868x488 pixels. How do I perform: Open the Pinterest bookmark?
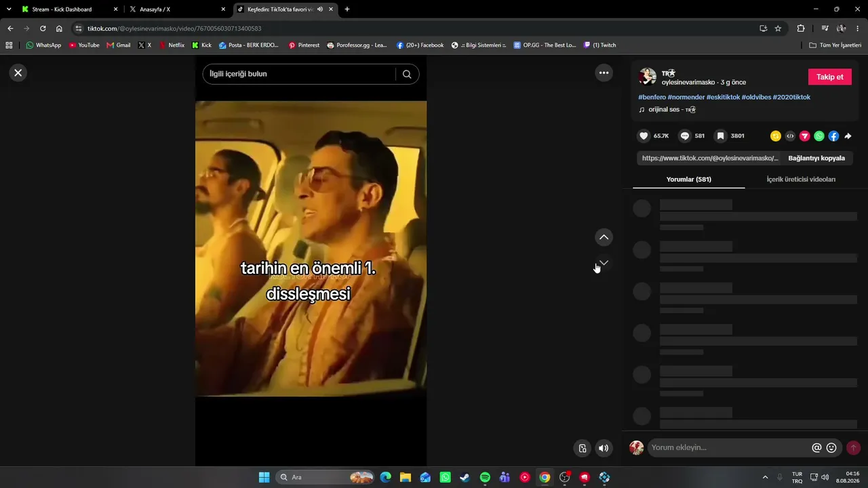[x=304, y=45]
